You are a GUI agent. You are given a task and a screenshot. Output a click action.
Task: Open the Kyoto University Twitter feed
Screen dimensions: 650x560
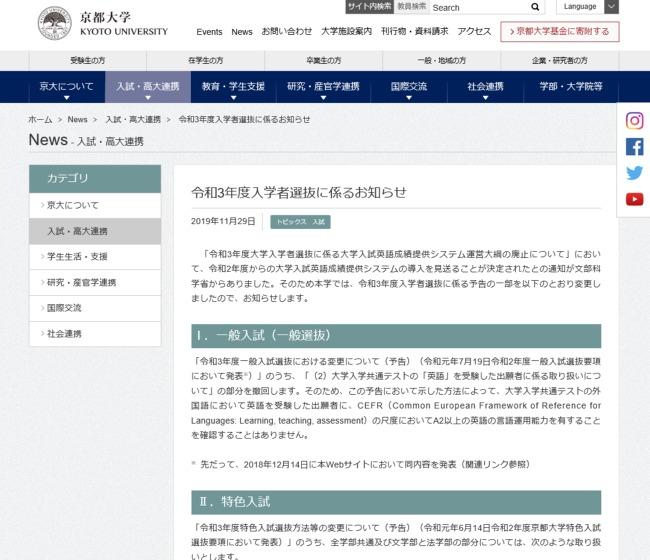634,173
